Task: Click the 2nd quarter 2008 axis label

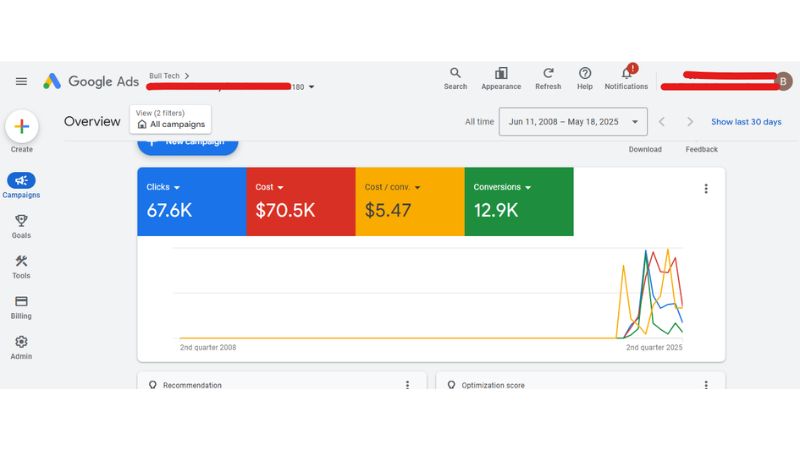Action: (x=208, y=347)
